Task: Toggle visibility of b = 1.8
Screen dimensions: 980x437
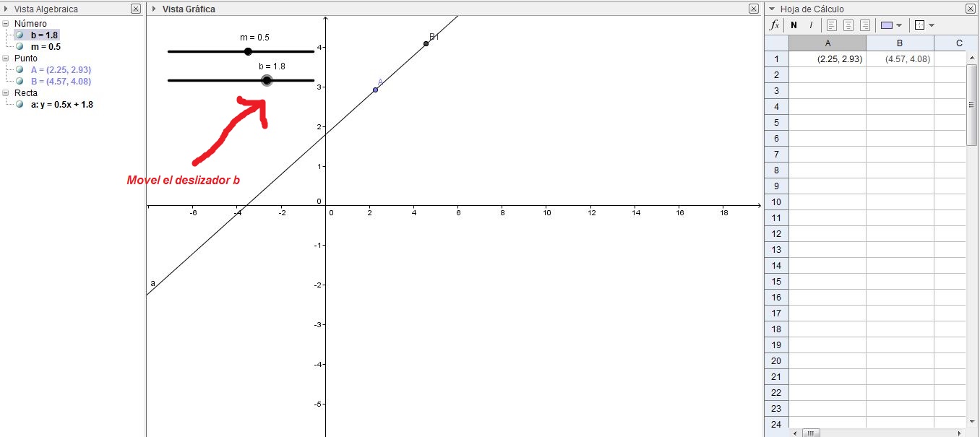Action: [20, 35]
